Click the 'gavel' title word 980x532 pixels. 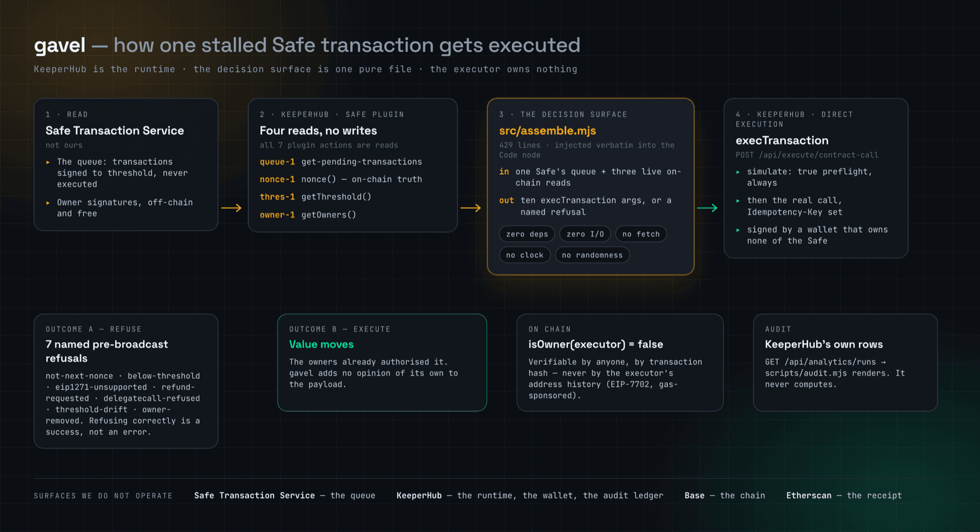(x=60, y=46)
